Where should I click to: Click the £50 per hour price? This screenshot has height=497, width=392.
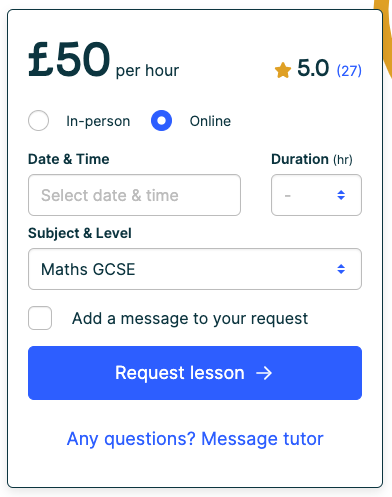[104, 60]
